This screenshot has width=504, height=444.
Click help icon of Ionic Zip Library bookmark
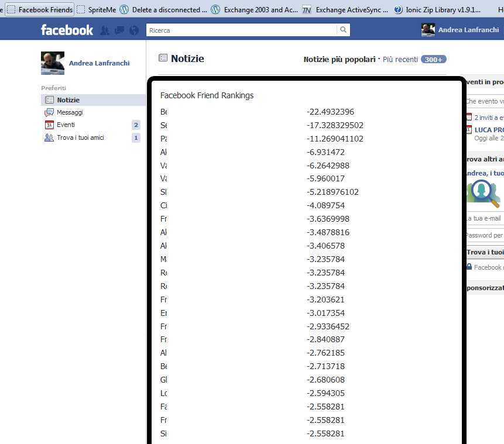click(x=398, y=9)
